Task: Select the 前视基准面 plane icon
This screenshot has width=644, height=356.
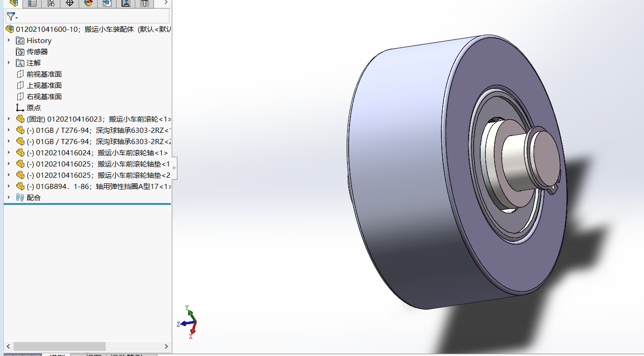Action: [x=20, y=74]
